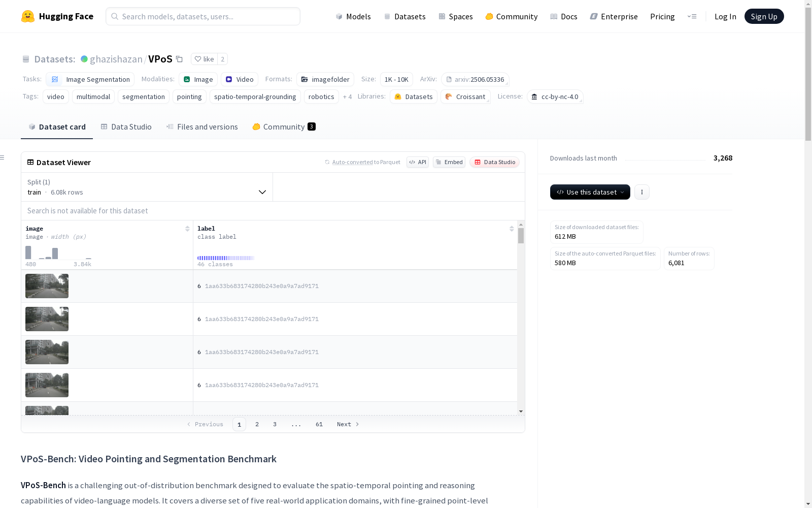This screenshot has width=812, height=508.
Task: Select the 1K - 10K size tag
Action: pos(396,79)
